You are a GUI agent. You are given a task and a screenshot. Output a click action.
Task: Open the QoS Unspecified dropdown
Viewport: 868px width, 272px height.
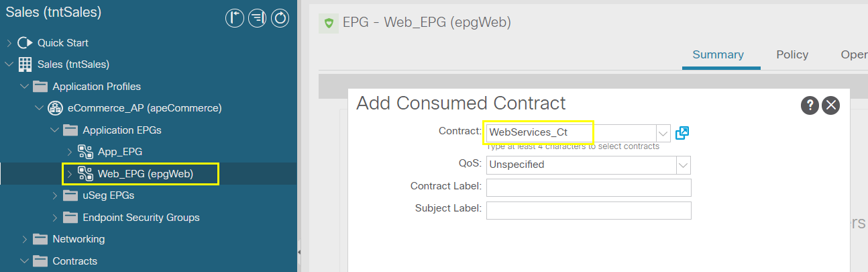pos(588,165)
